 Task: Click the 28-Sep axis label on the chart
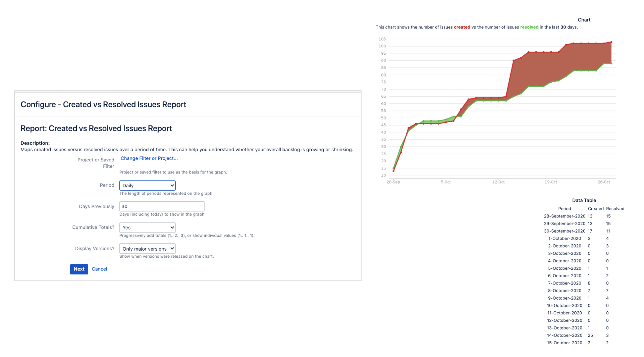click(393, 182)
